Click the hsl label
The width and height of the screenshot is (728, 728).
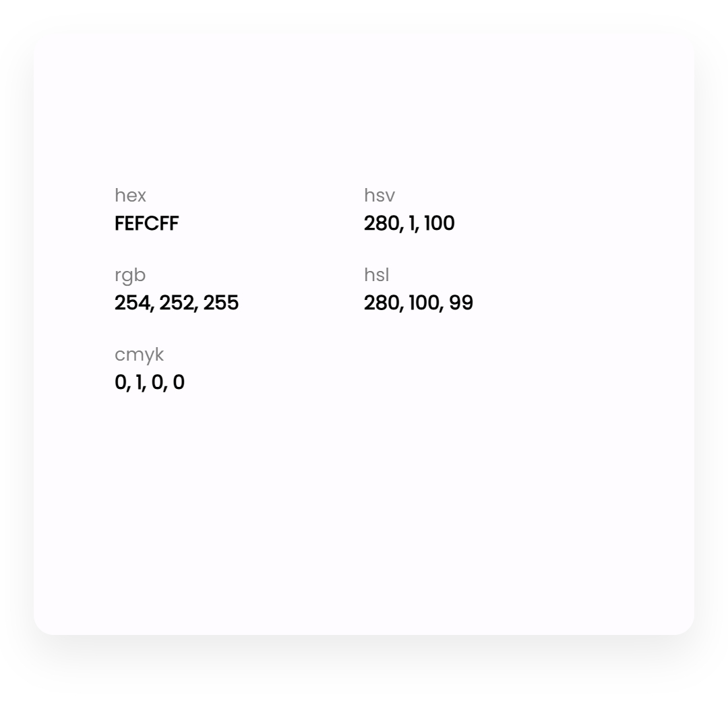(x=377, y=275)
